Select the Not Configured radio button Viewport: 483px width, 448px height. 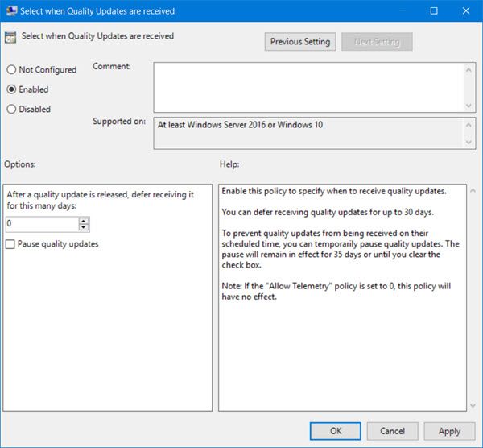point(11,70)
